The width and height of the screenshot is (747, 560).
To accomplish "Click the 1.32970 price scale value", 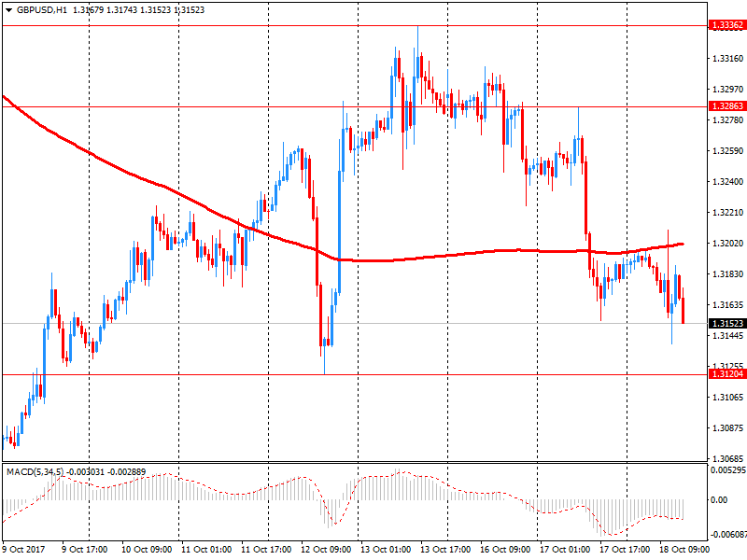I will (x=728, y=89).
